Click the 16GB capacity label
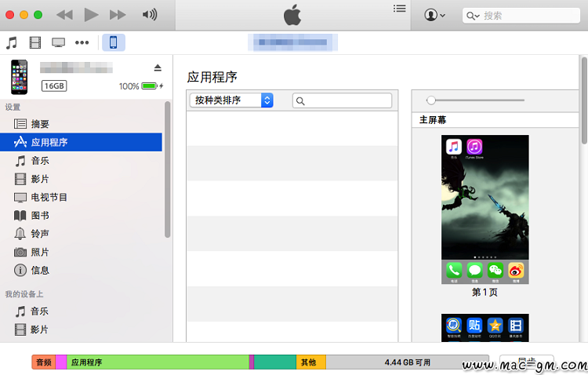The width and height of the screenshot is (588, 375). coord(54,86)
